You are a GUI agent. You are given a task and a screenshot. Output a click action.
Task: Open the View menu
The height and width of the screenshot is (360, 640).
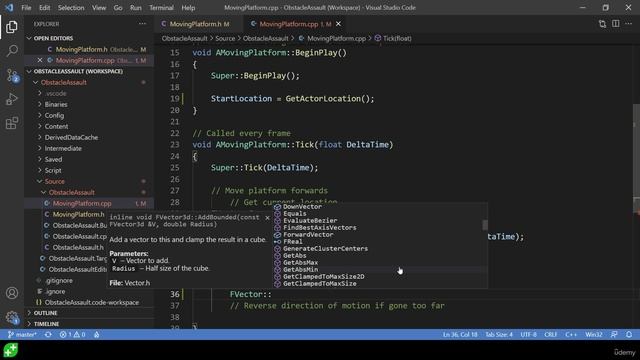[x=99, y=7]
